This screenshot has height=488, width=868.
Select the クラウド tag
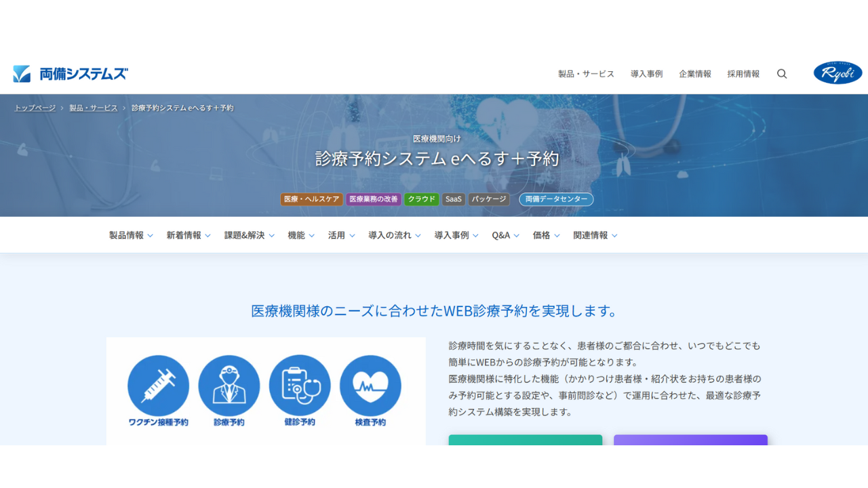pyautogui.click(x=422, y=199)
